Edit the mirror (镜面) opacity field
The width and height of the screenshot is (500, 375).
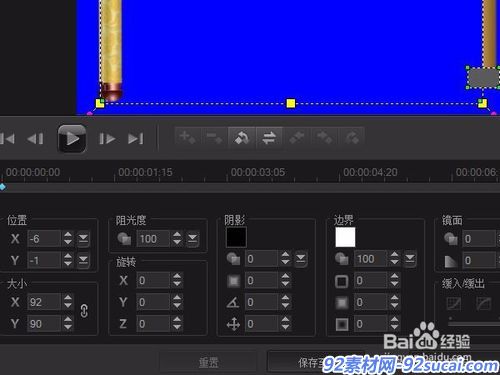point(479,239)
